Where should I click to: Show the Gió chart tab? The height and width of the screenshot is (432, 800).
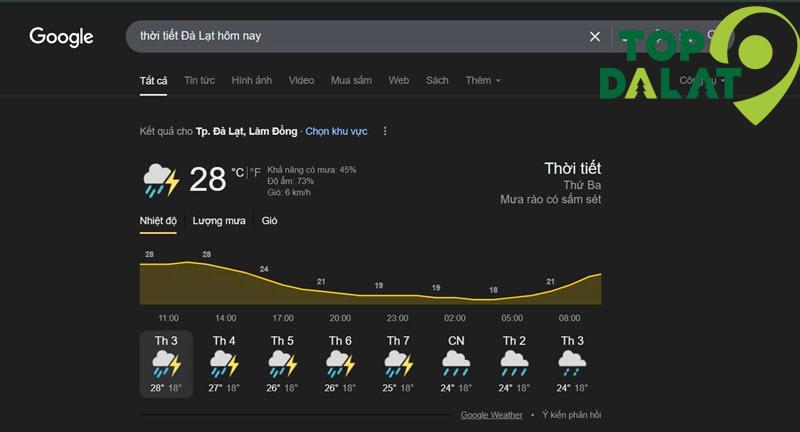point(269,221)
